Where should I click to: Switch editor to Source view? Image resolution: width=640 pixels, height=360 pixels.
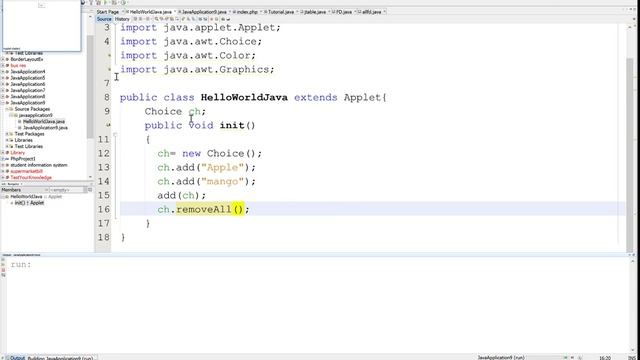click(104, 19)
